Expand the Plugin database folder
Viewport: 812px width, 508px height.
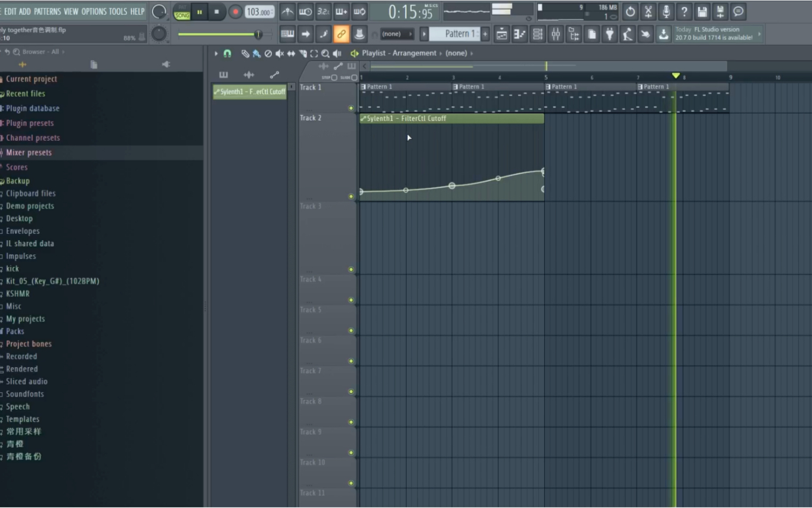(32, 109)
